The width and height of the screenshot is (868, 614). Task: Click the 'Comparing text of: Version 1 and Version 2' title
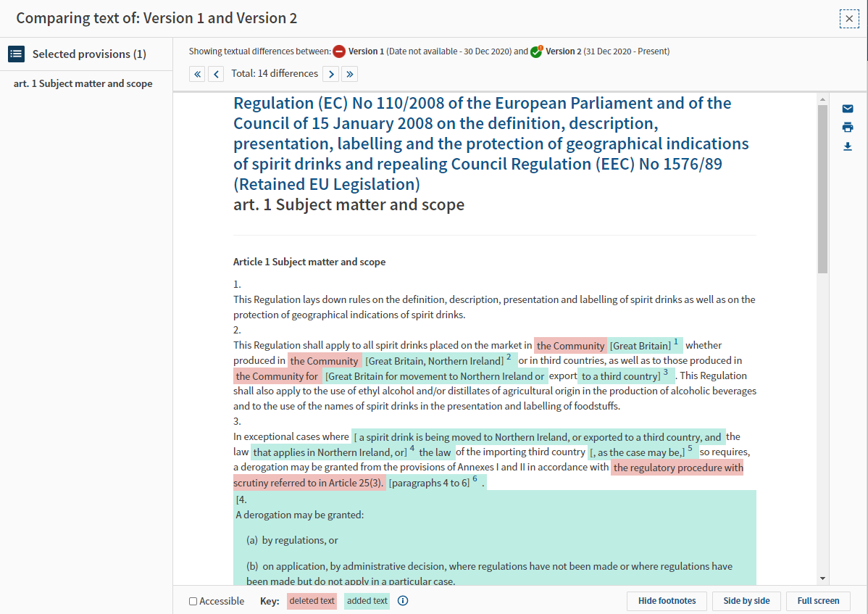click(157, 18)
